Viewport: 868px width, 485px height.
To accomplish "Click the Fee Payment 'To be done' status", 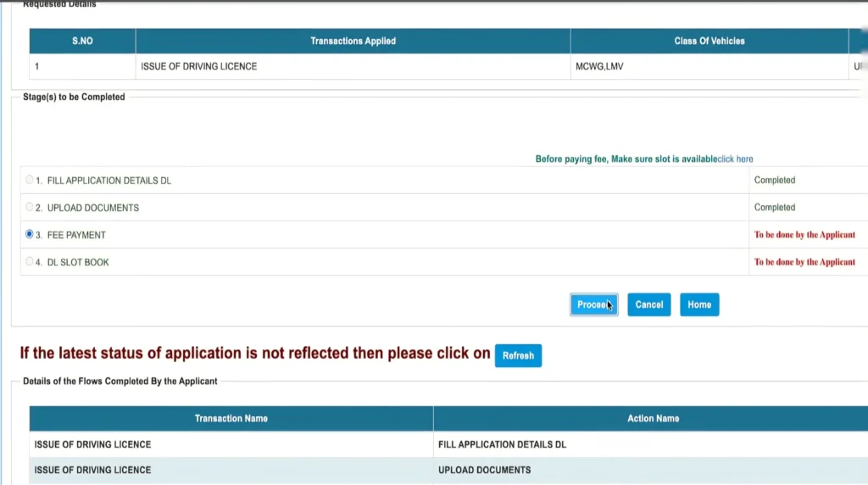I will [x=804, y=235].
